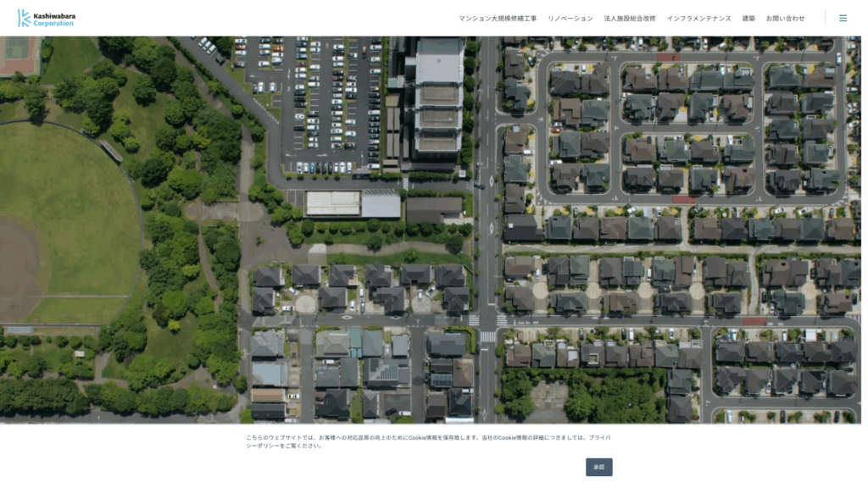Click the white flat-roof building in photo
This screenshot has width=868, height=488.
click(x=333, y=203)
